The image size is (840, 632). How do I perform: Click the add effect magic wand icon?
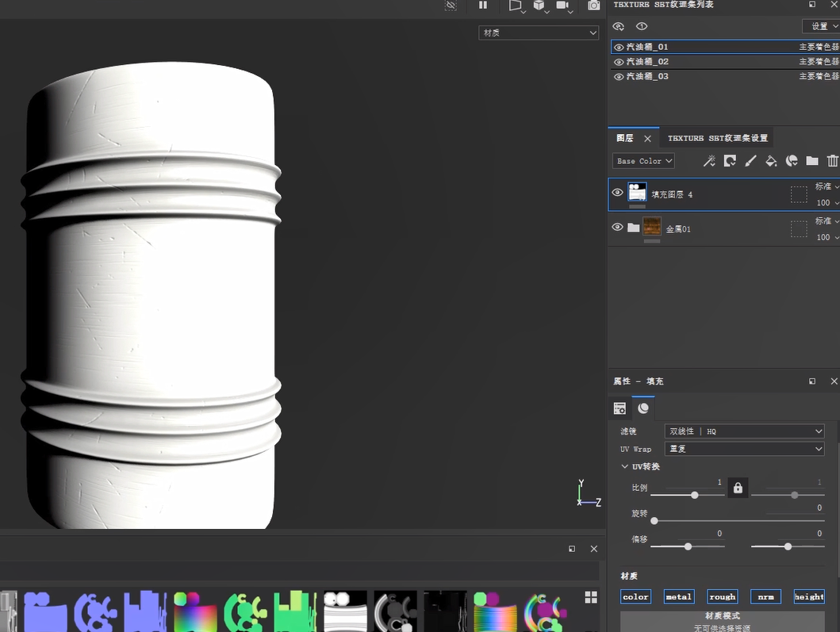coord(709,161)
